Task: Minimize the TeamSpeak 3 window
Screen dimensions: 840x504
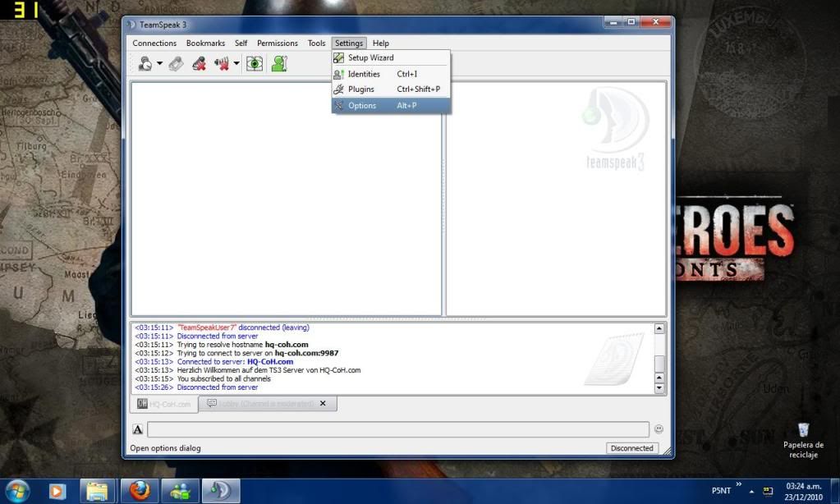Action: point(613,22)
